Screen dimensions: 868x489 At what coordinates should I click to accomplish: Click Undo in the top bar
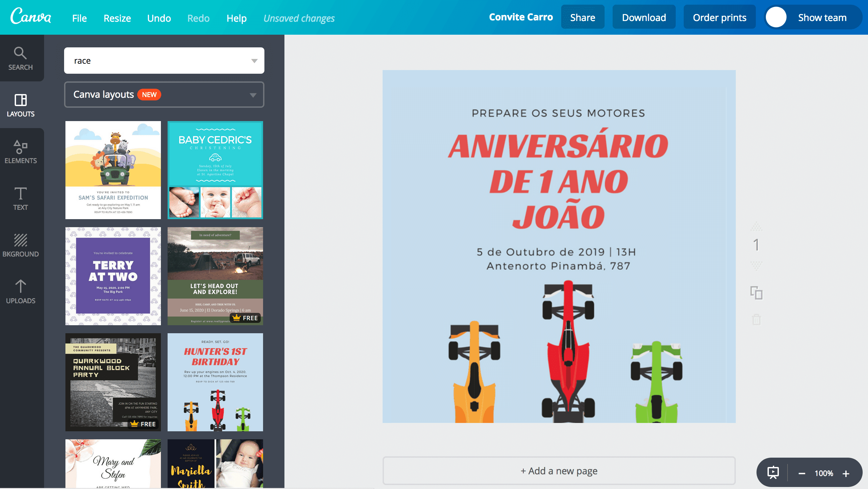click(159, 18)
